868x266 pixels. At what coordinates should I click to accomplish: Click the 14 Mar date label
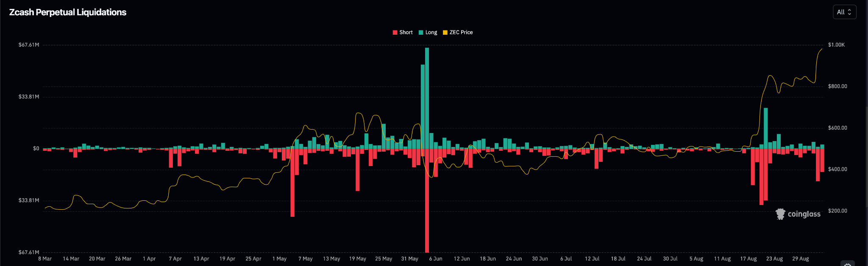pyautogui.click(x=71, y=259)
